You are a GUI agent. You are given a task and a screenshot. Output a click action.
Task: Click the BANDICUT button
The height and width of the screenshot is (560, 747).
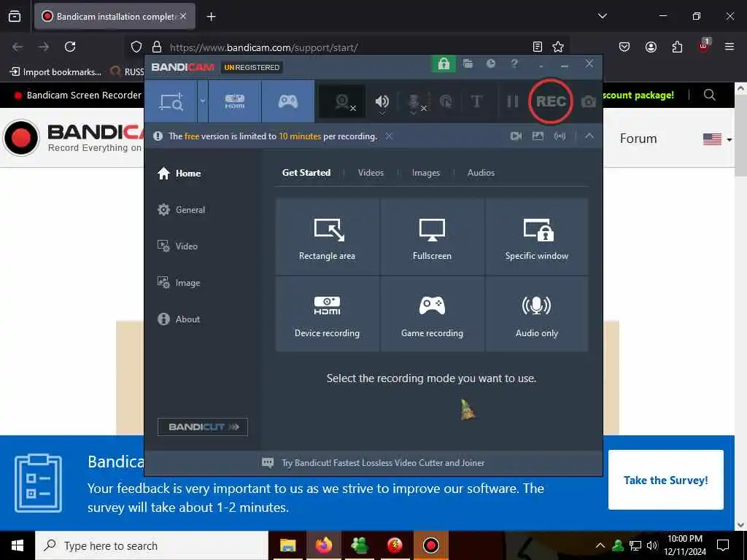[x=203, y=427]
